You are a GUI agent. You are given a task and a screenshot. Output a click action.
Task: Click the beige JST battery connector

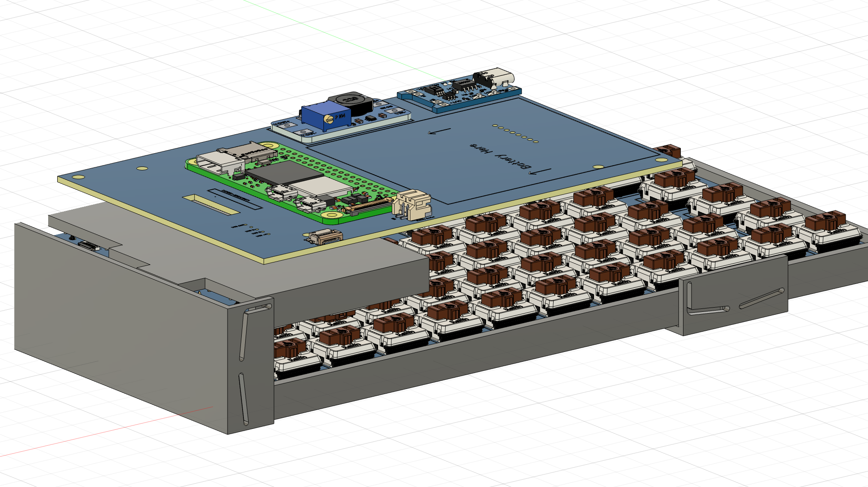pos(412,205)
